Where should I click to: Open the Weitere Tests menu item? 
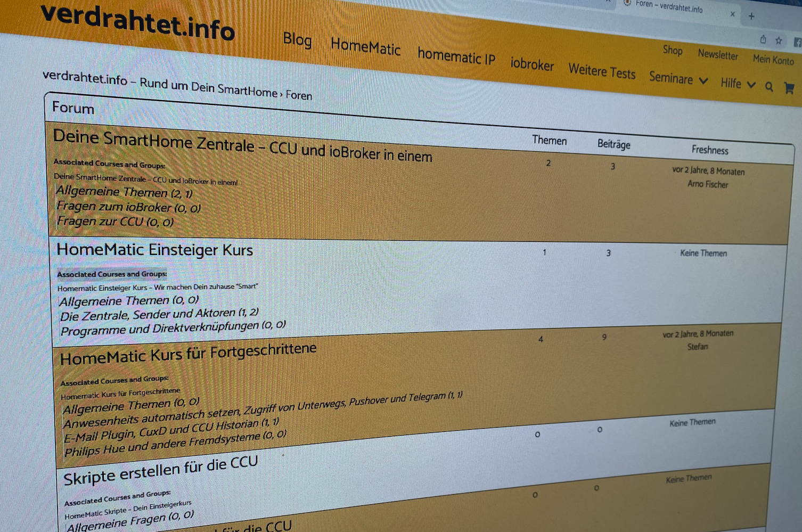coord(602,71)
